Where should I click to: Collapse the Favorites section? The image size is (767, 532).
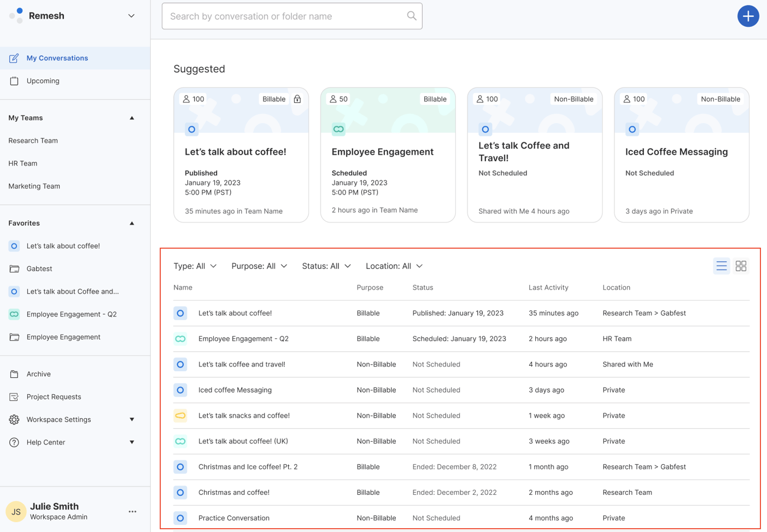(132, 223)
